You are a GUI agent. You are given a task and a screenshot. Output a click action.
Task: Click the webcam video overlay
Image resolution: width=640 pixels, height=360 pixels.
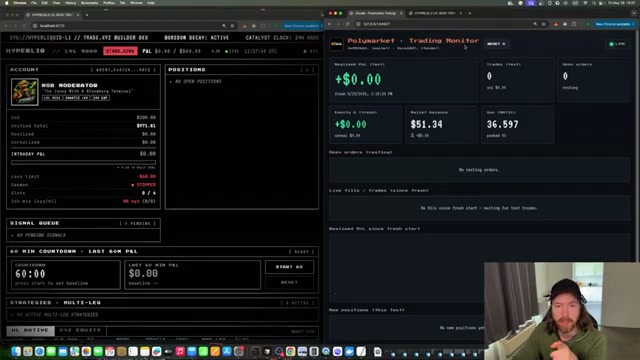pos(562,311)
